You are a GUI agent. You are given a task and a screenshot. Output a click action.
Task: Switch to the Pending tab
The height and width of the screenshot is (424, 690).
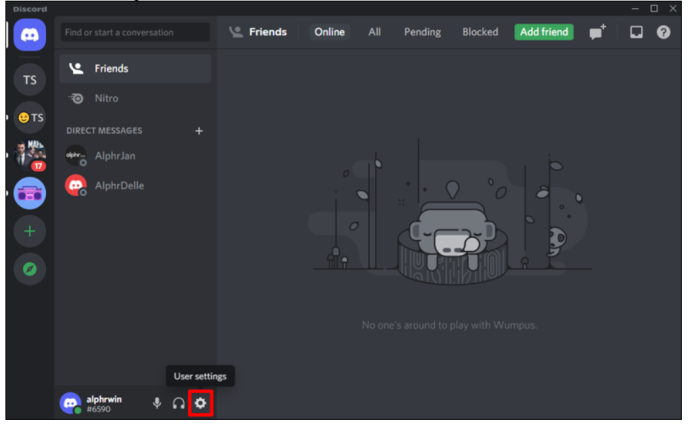tap(422, 32)
